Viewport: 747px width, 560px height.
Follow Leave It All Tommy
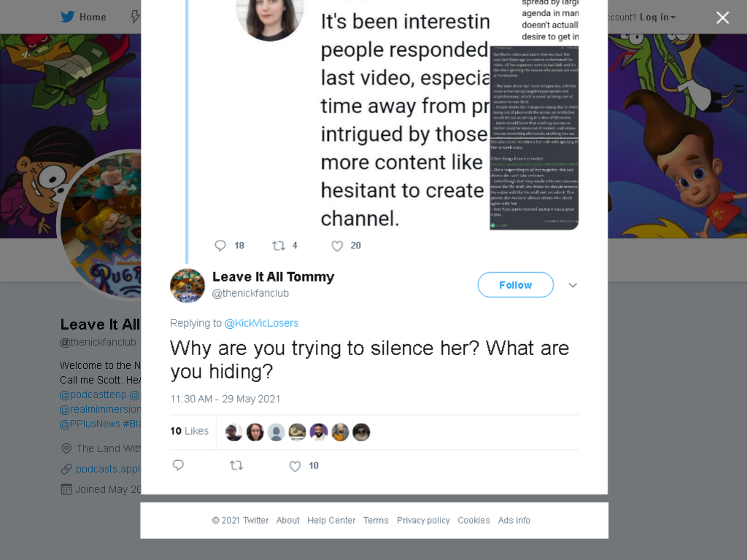click(516, 285)
